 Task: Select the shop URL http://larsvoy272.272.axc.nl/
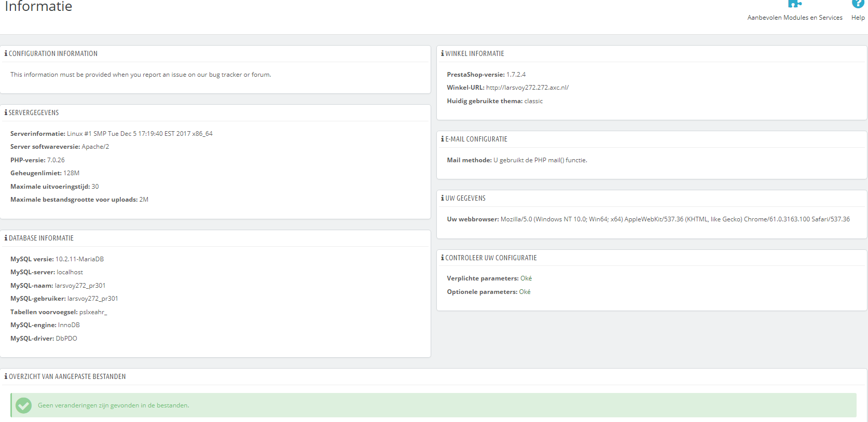[527, 88]
